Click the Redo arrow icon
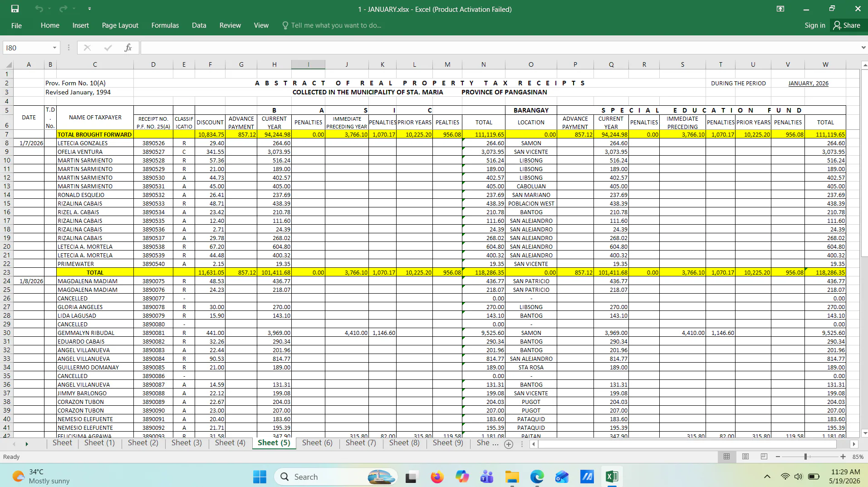This screenshot has width=868, height=487. (x=63, y=9)
